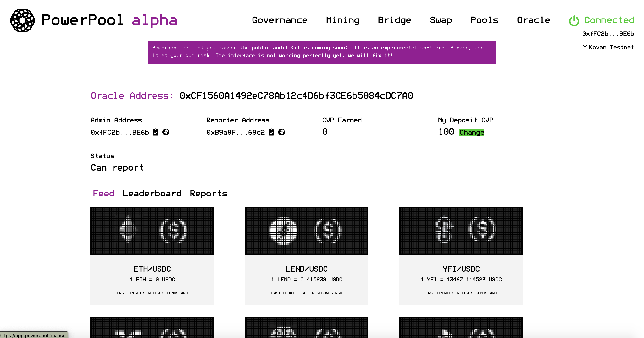Screen dimensions: 644x338
Task: Open the Governance menu
Action: pyautogui.click(x=280, y=20)
